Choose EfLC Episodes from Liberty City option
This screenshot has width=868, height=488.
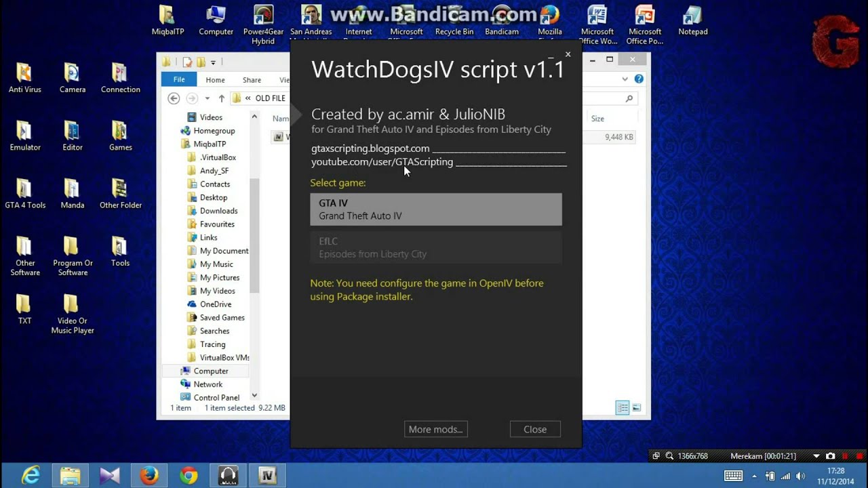[x=436, y=247]
